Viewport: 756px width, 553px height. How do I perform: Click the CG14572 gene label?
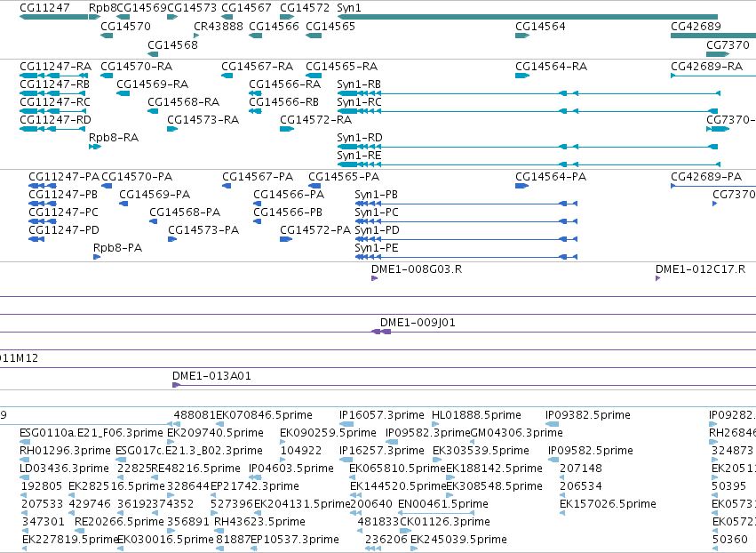click(x=305, y=8)
